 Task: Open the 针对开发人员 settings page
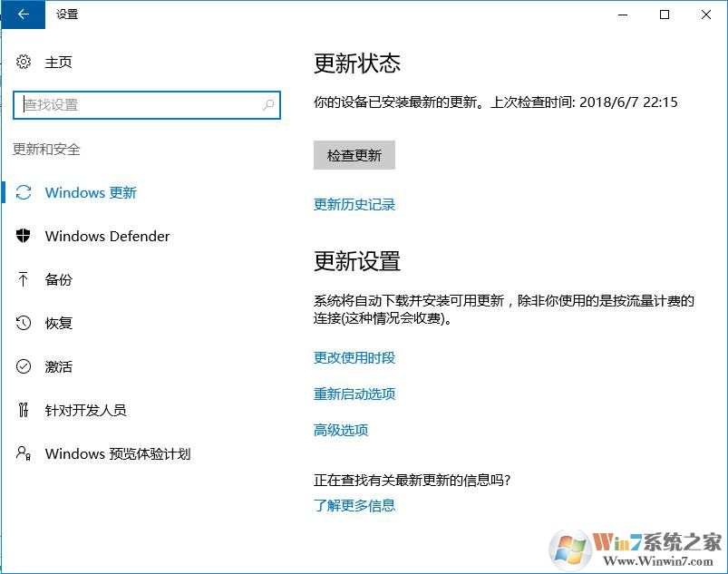click(85, 410)
